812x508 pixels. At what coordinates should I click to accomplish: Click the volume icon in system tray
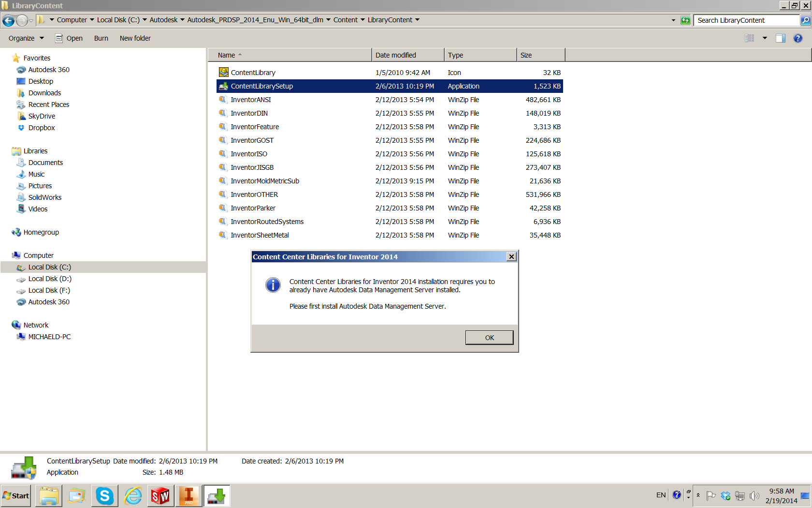click(754, 496)
